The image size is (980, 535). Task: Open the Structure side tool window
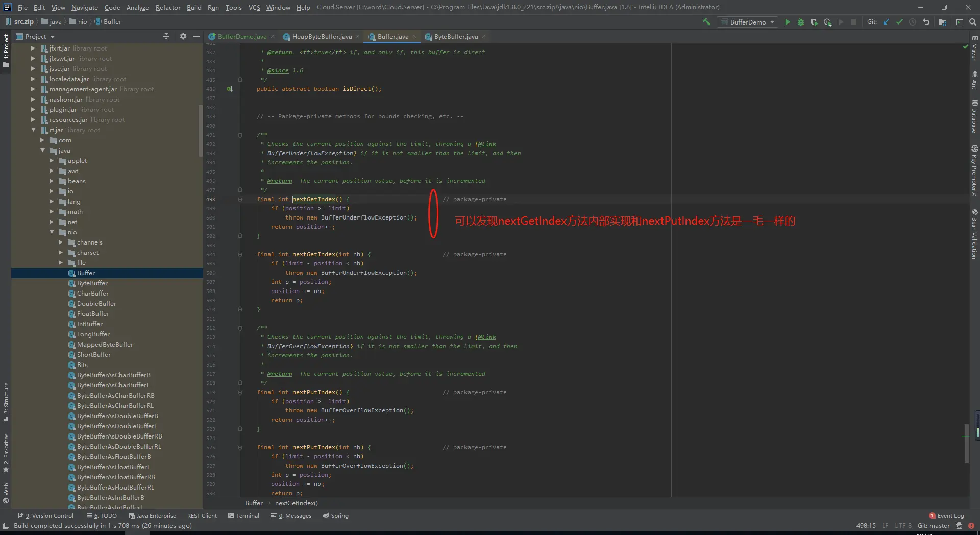6,401
